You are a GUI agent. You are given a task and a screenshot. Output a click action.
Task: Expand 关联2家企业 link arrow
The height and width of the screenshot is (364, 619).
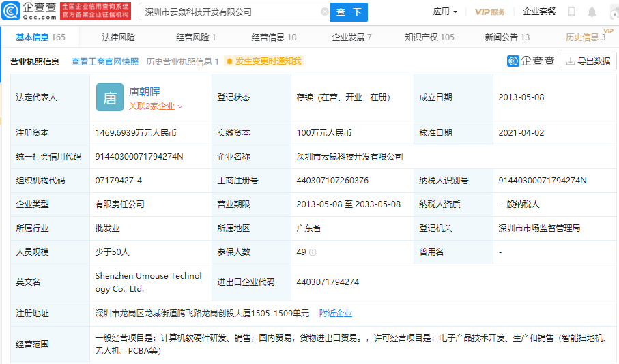tap(180, 106)
